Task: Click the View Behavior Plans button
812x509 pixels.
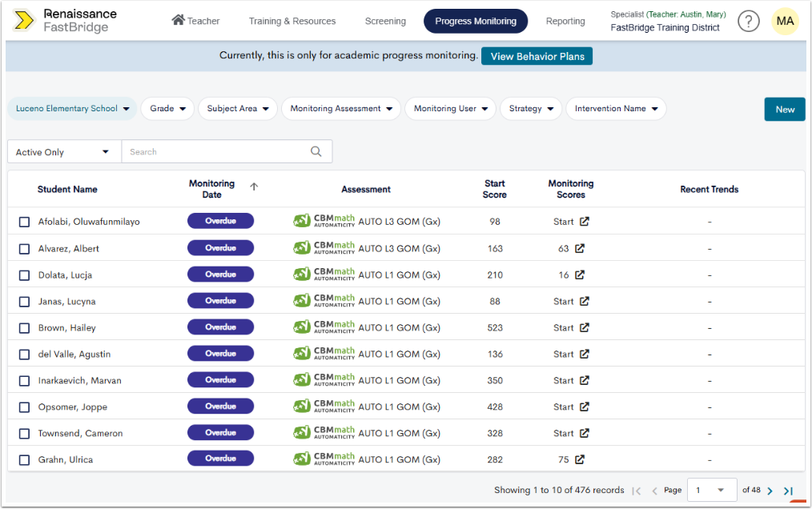Action: coord(537,57)
